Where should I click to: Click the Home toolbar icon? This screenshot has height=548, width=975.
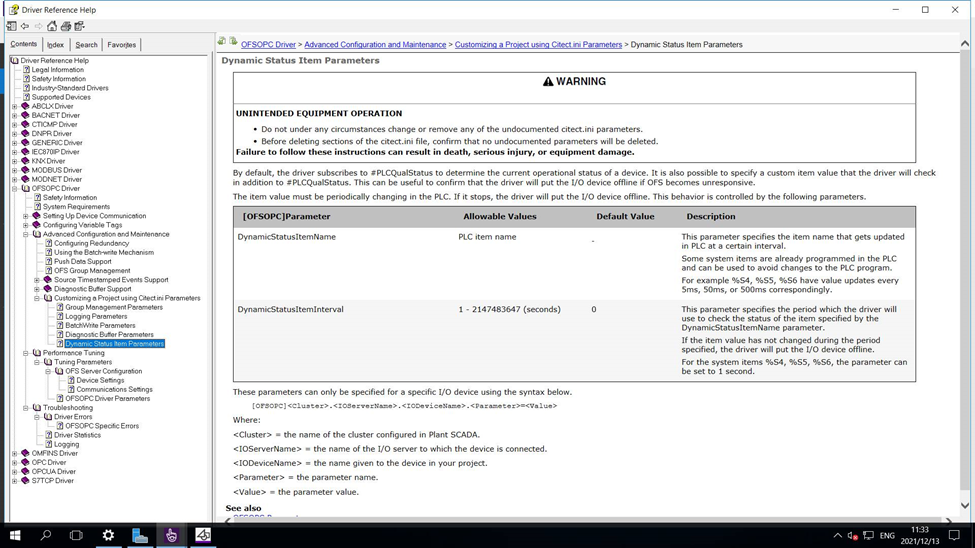click(52, 26)
